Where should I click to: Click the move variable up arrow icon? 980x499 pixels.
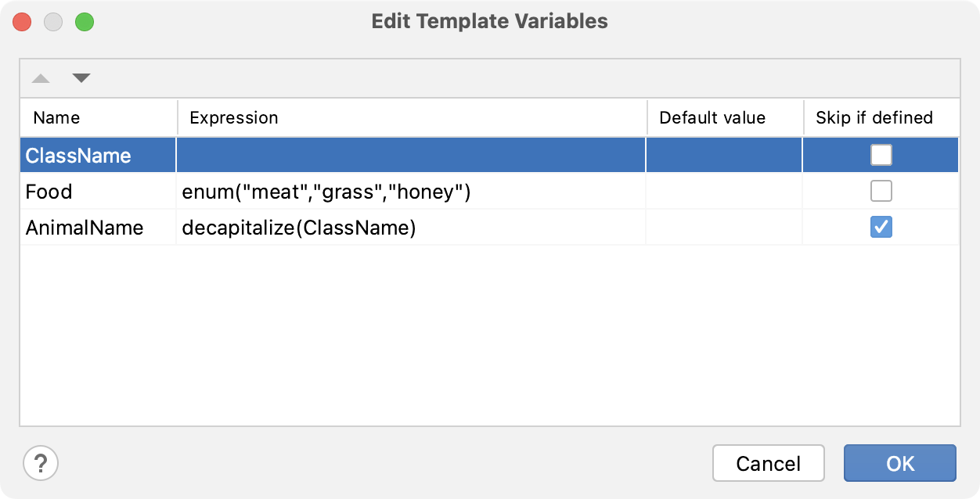pos(40,78)
